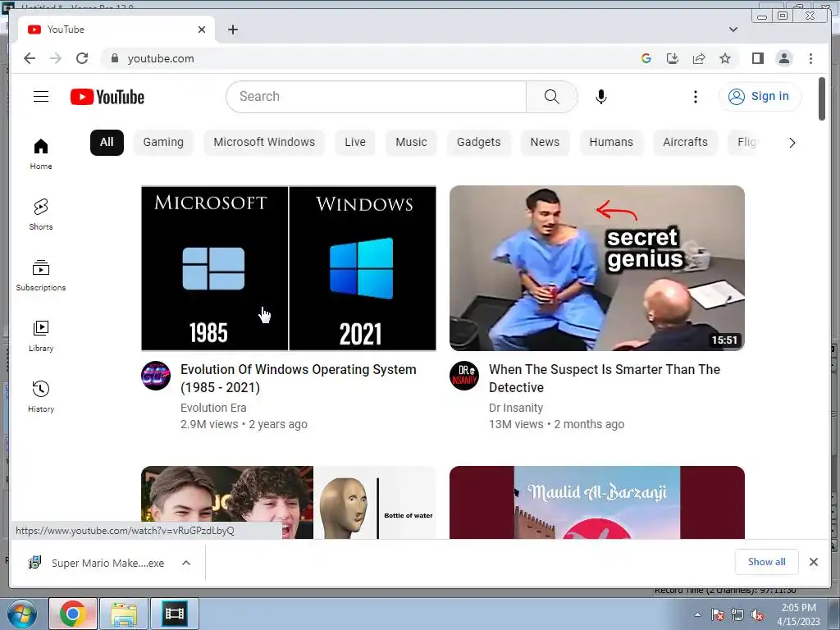Open When The Suspect Is Smarter title
The height and width of the screenshot is (630, 840).
click(605, 378)
